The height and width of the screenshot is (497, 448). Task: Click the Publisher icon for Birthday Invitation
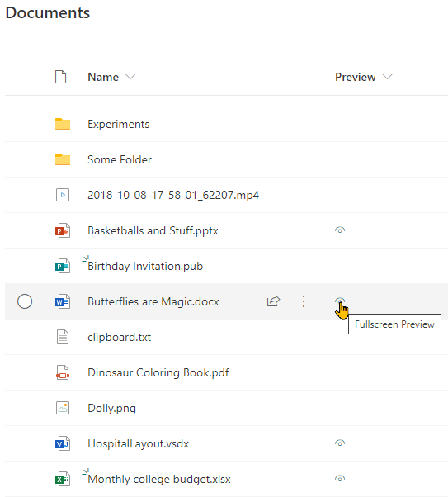pyautogui.click(x=63, y=266)
